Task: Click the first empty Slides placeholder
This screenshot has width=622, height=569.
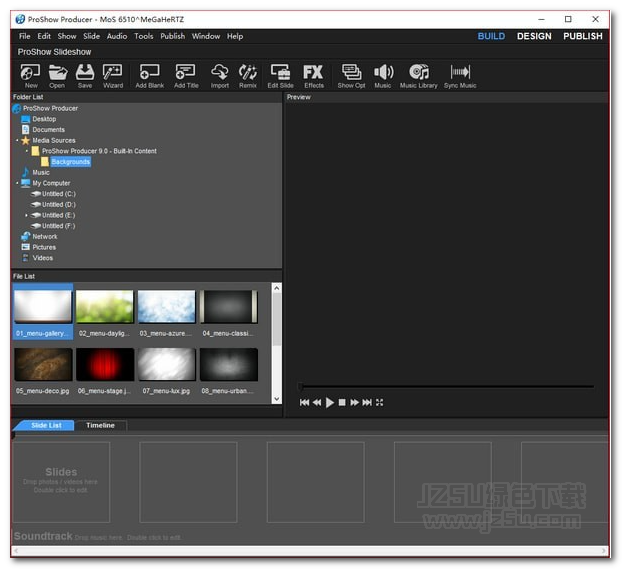Action: tap(61, 482)
